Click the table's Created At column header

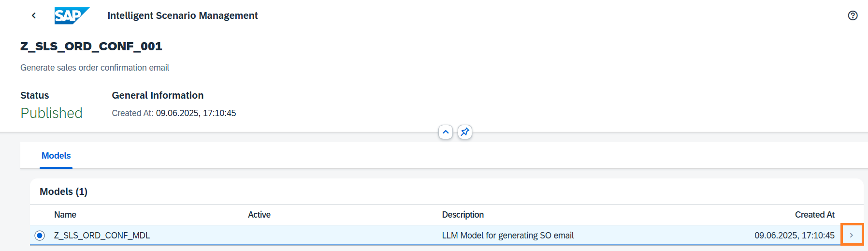point(814,215)
